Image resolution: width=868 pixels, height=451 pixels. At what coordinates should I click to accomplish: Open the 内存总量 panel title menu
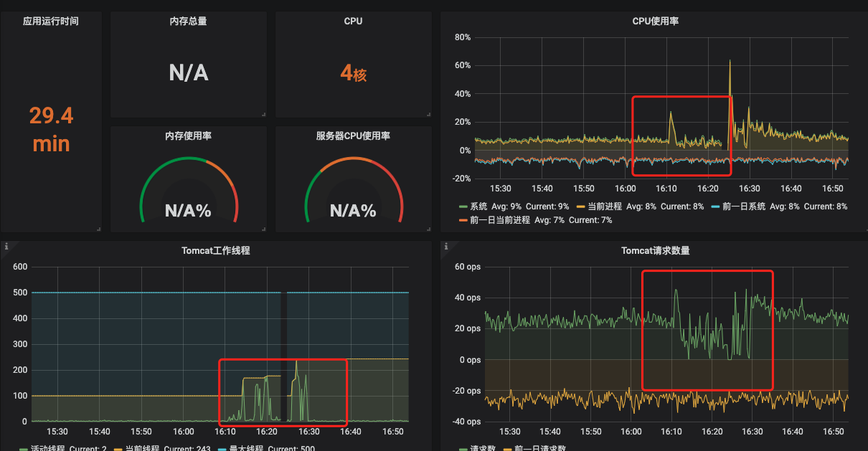189,22
